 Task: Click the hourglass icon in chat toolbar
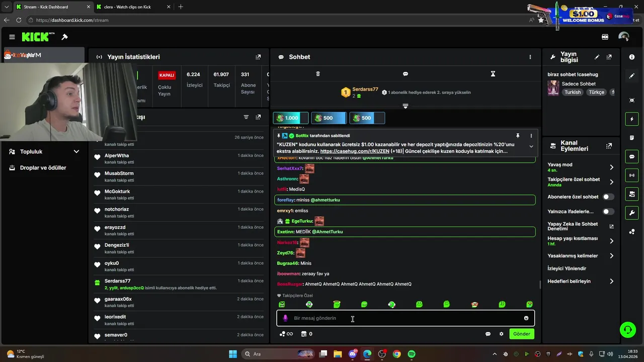(x=493, y=74)
